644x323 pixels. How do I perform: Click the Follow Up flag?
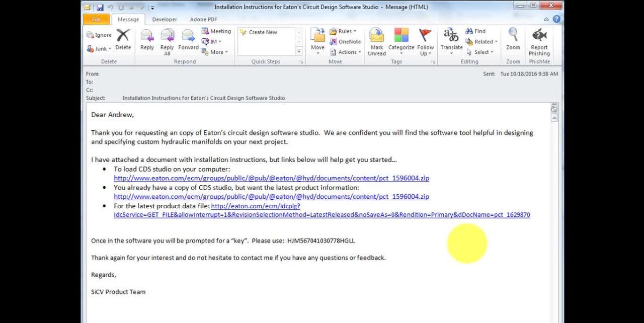click(425, 42)
